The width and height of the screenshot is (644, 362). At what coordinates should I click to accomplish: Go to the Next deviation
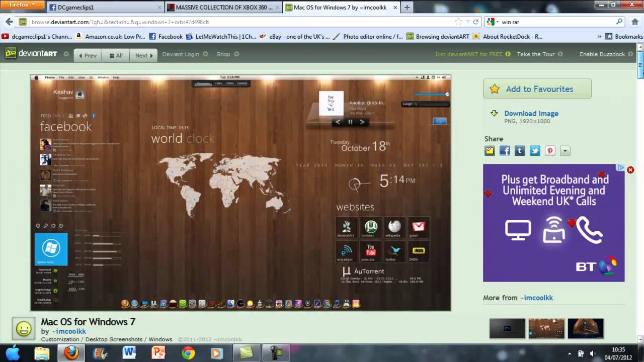click(144, 55)
